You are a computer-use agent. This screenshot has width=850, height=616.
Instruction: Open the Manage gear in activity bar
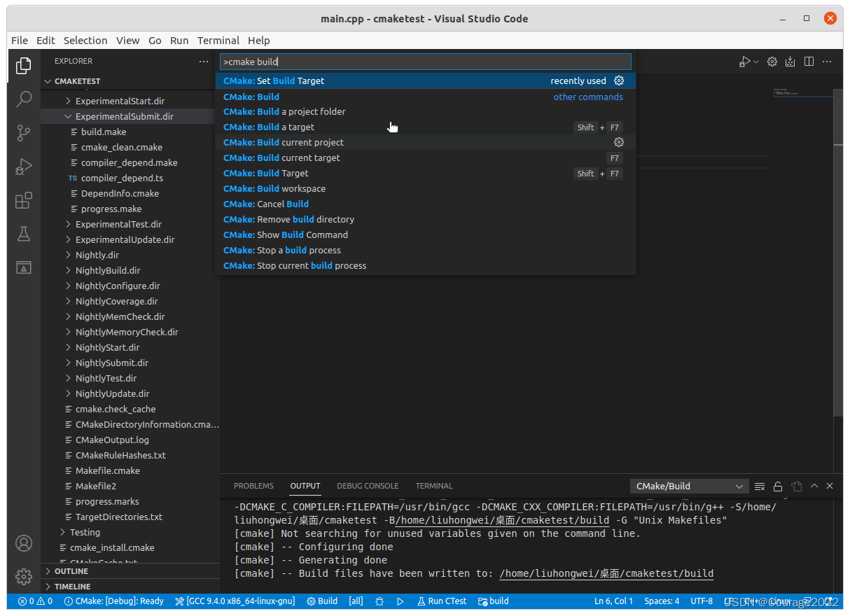[x=24, y=577]
